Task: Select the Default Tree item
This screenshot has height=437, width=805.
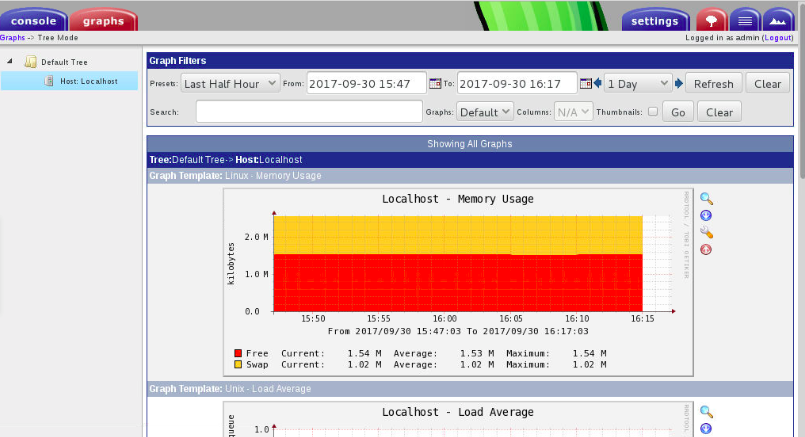Action: 64,62
